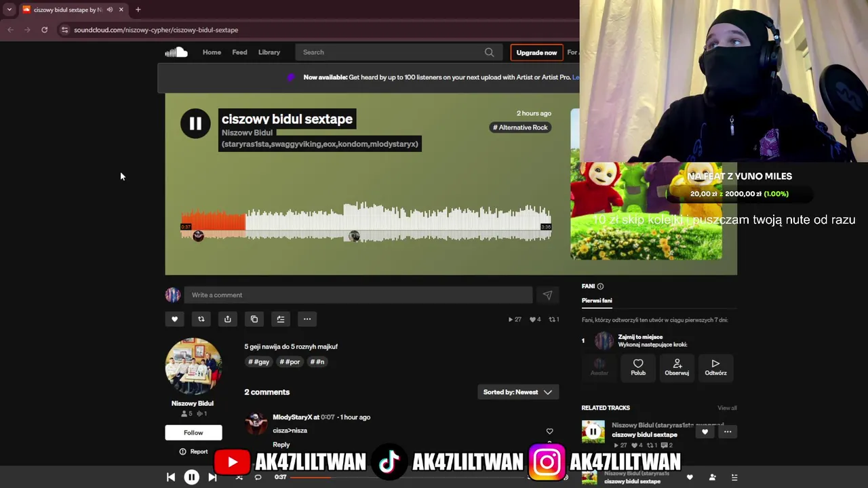Open the three-dot more options button
Viewport: 868px width, 488px height.
pyautogui.click(x=307, y=319)
